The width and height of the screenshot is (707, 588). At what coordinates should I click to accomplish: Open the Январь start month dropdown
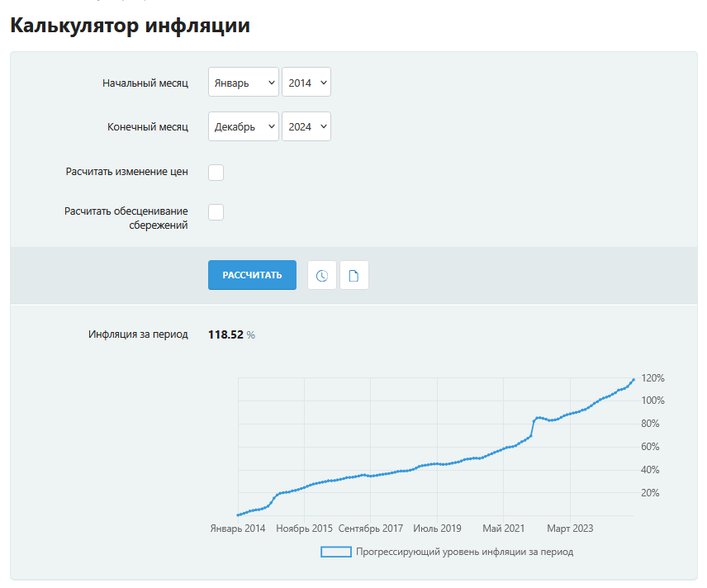pos(243,82)
